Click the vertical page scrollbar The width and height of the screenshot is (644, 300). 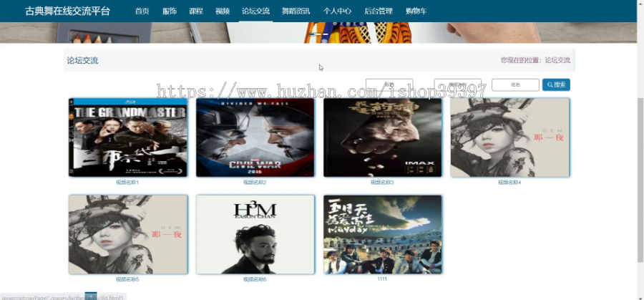(x=640, y=180)
